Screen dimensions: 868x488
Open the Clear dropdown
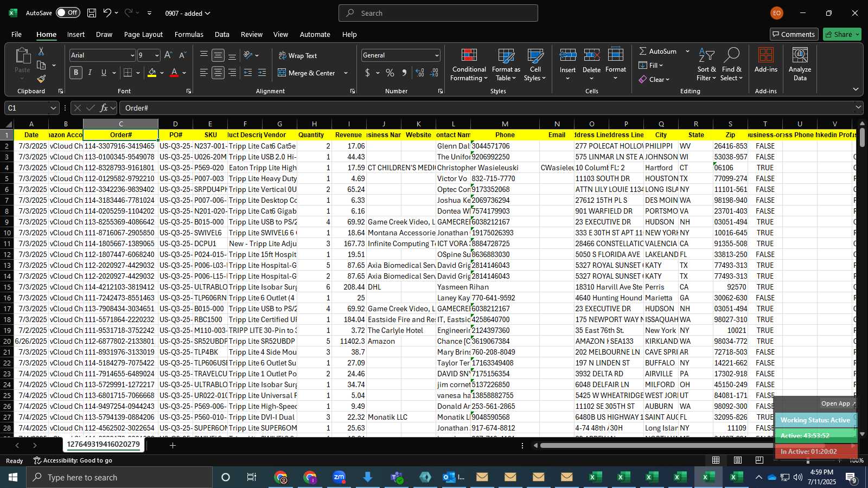tap(654, 79)
